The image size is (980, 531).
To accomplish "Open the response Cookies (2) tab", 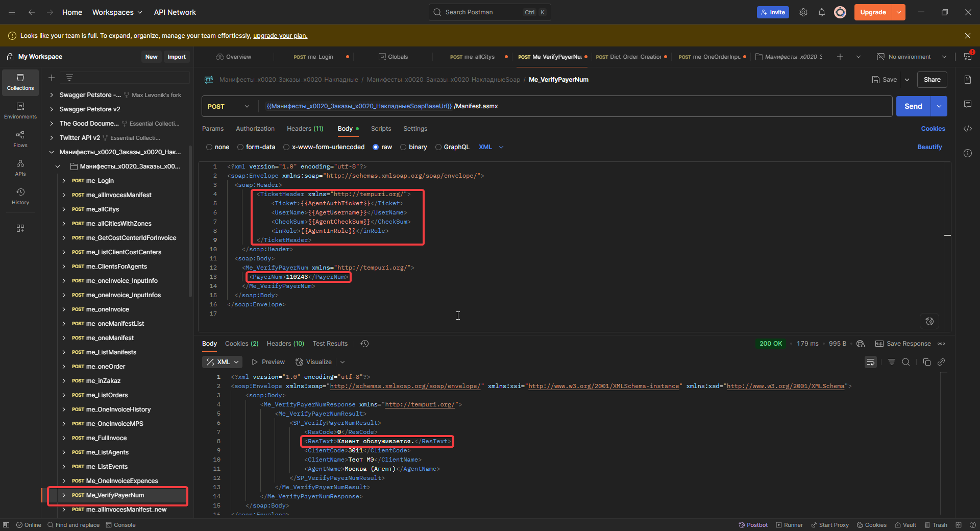I will pyautogui.click(x=242, y=344).
